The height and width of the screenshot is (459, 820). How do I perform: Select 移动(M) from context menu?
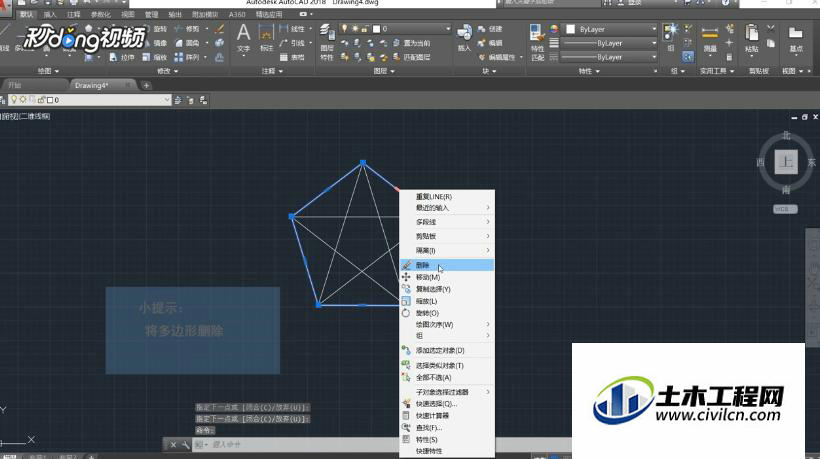[x=447, y=277]
